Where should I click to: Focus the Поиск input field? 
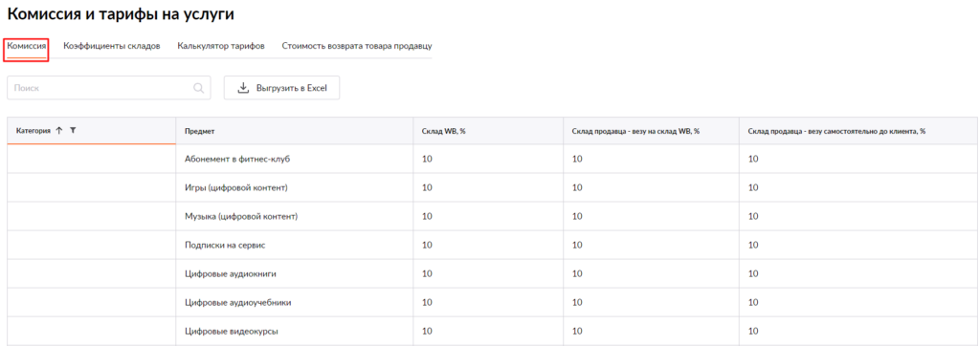pyautogui.click(x=109, y=88)
